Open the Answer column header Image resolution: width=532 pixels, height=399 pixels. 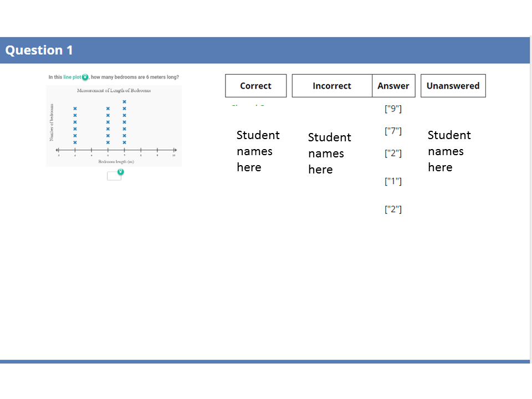coord(393,85)
